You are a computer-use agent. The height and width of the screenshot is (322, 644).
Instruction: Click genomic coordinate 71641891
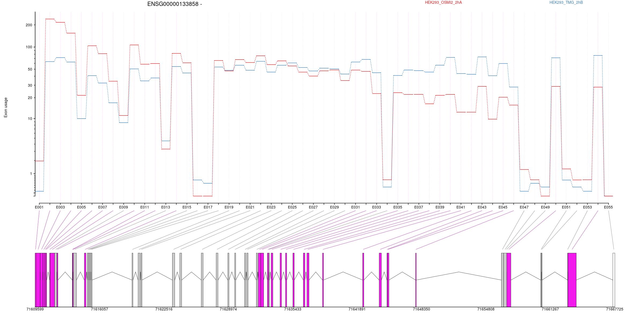pos(357,309)
